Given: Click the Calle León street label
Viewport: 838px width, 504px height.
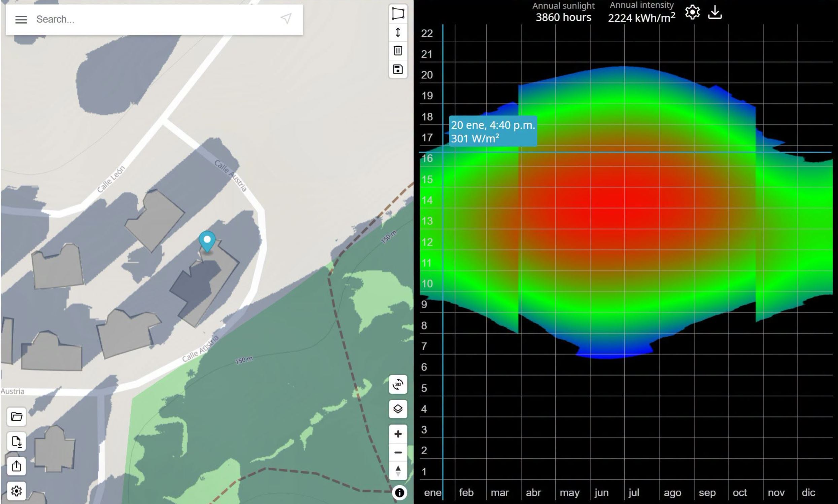Looking at the screenshot, I should pos(111,179).
